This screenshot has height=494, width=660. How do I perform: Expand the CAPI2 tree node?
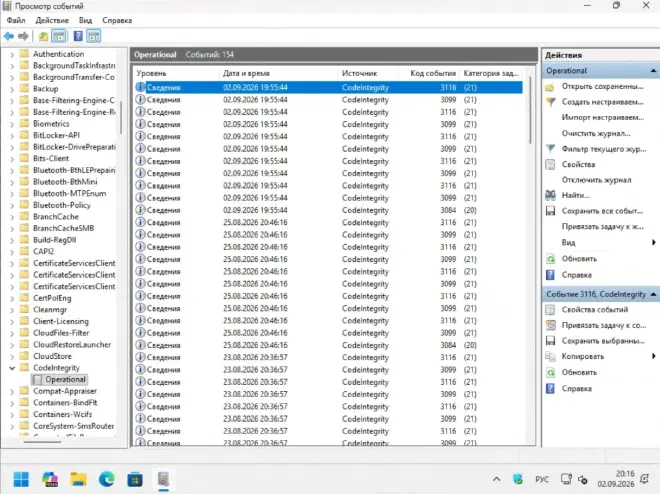(x=12, y=252)
